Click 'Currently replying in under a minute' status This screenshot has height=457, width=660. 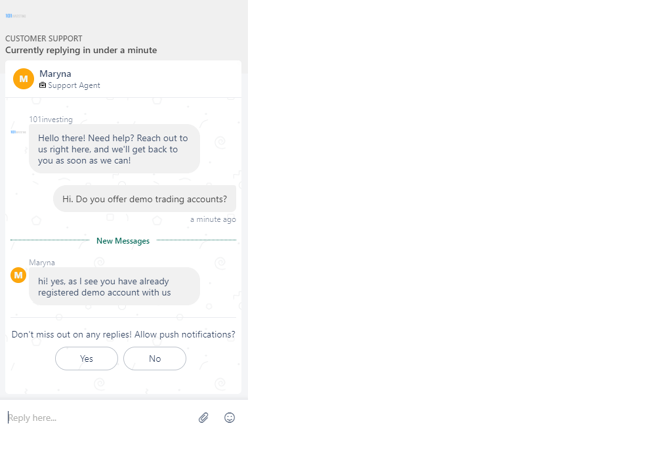click(81, 50)
